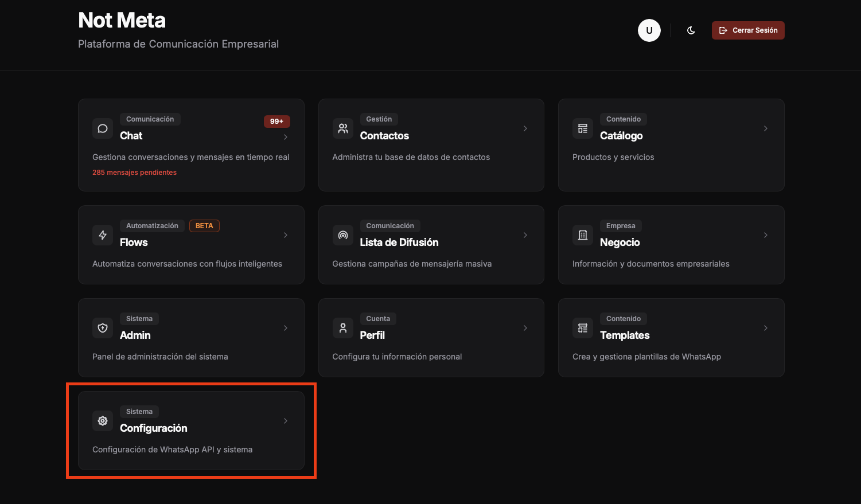The image size is (861, 504).
Task: Click the Configuración gear icon
Action: pyautogui.click(x=103, y=421)
